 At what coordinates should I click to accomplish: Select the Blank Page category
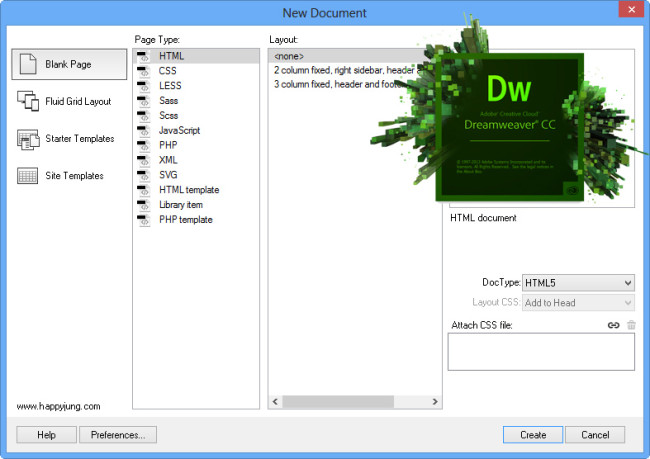[x=69, y=64]
